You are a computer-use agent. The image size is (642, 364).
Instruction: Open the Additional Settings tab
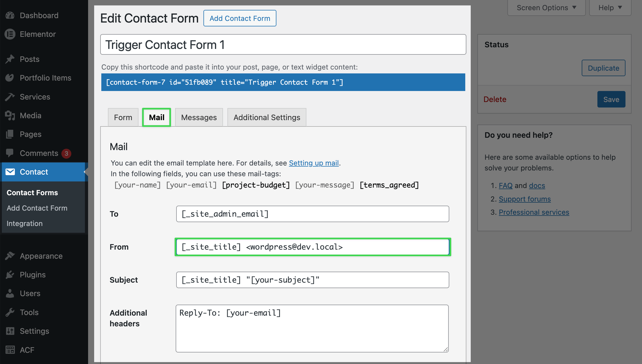pyautogui.click(x=266, y=117)
